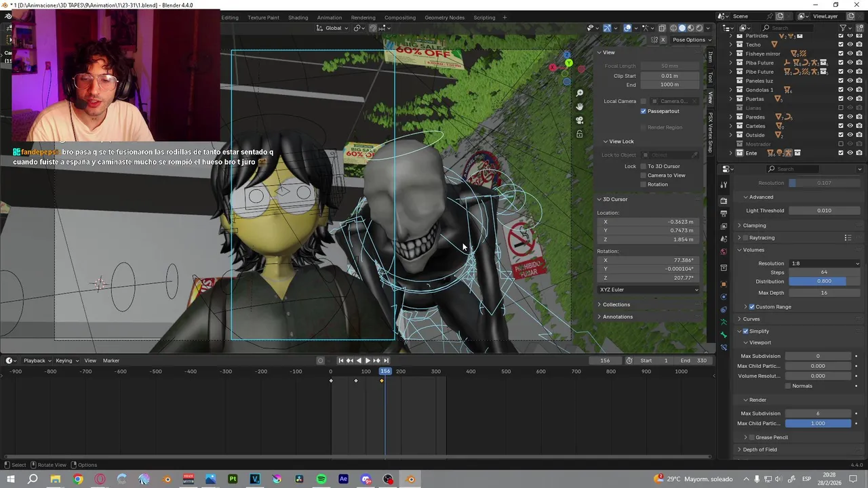Switch to the Animation workspace tab
The height and width of the screenshot is (488, 868).
[x=329, y=18]
